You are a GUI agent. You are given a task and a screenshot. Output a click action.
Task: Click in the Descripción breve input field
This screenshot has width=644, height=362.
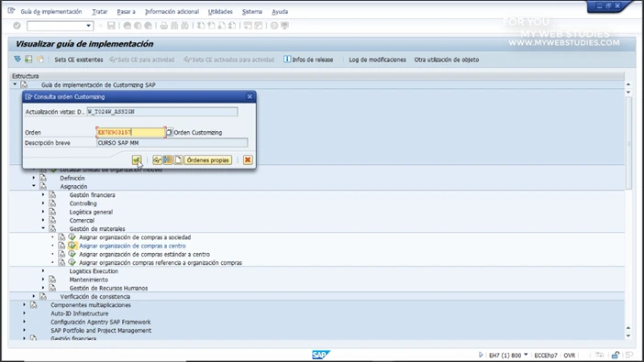172,143
